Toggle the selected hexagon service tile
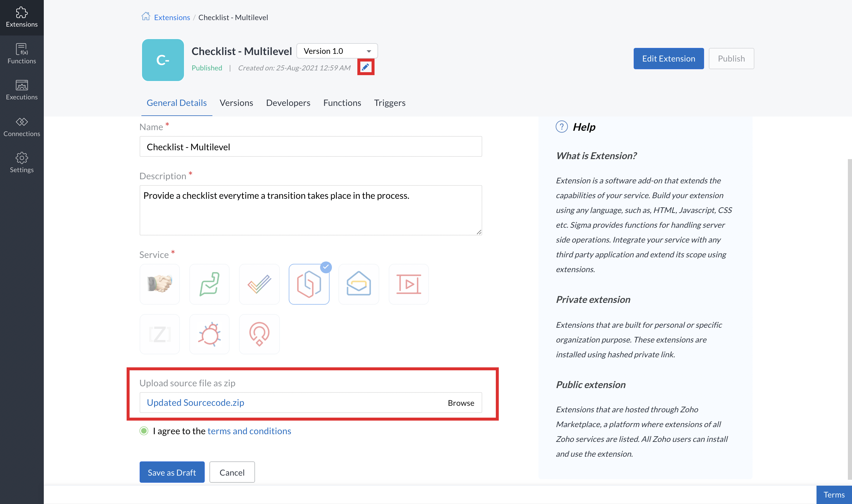Screen dimensions: 852x504 point(309,284)
